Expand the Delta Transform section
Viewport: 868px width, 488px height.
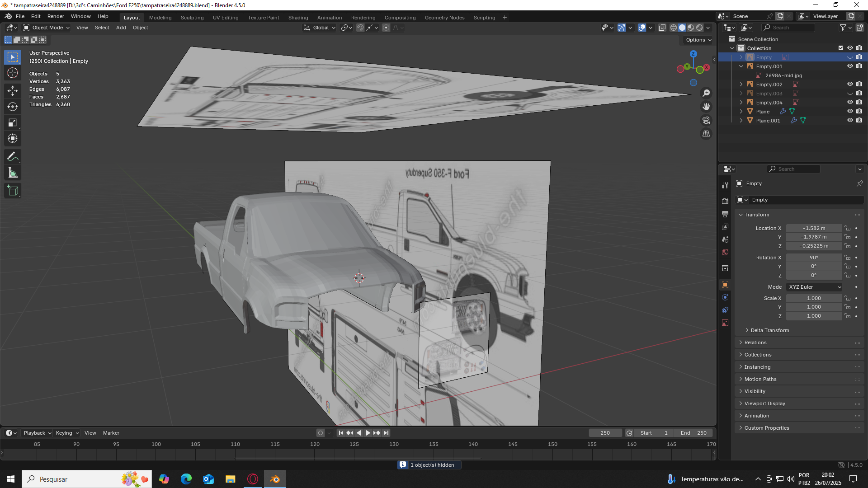click(x=769, y=330)
